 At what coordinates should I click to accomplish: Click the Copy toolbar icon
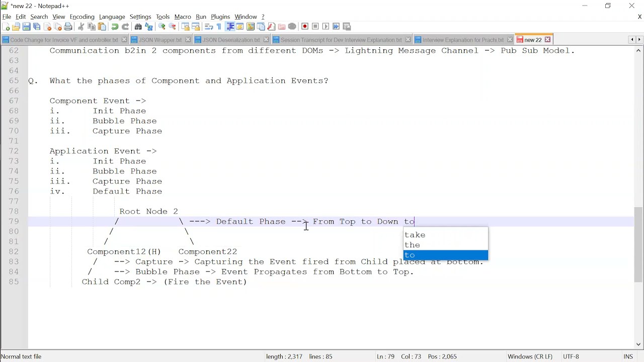(92, 27)
